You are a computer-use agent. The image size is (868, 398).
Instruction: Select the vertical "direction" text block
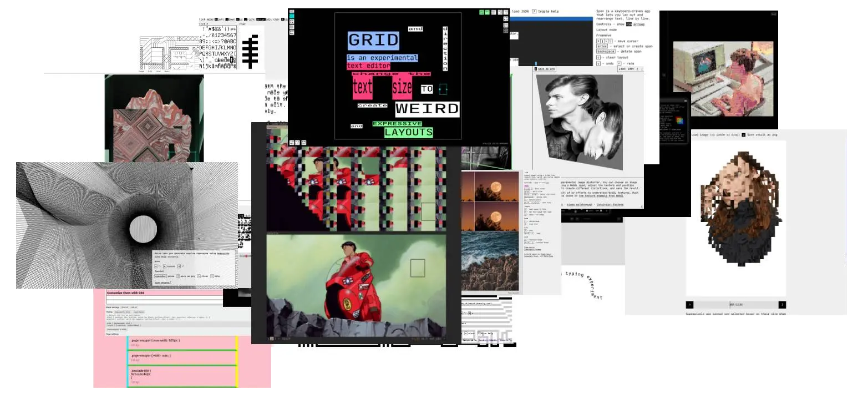(445, 48)
